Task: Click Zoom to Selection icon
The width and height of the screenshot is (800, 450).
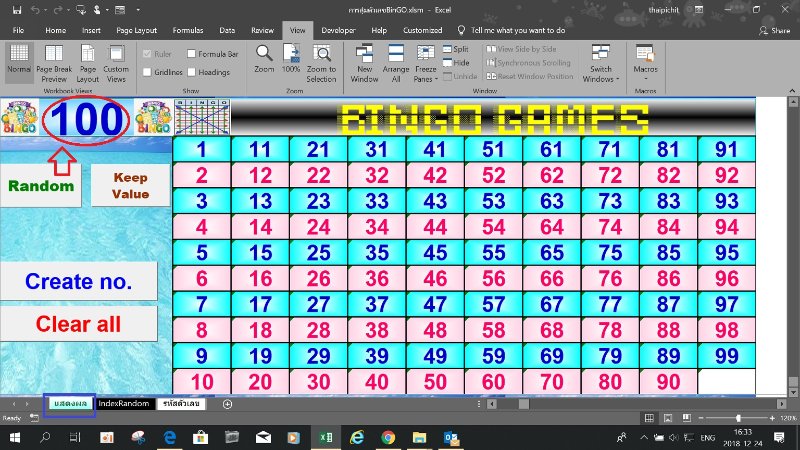Action: [x=322, y=55]
